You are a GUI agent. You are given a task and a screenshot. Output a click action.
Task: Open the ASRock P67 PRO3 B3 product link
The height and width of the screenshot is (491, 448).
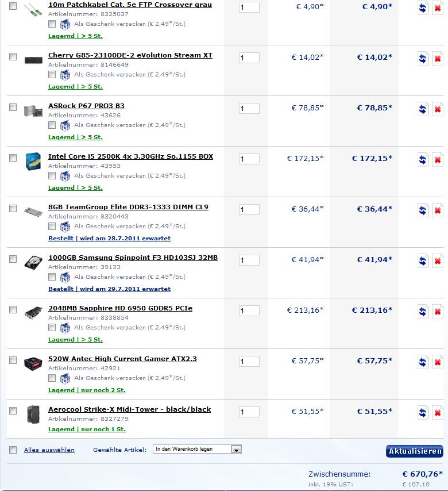click(86, 106)
